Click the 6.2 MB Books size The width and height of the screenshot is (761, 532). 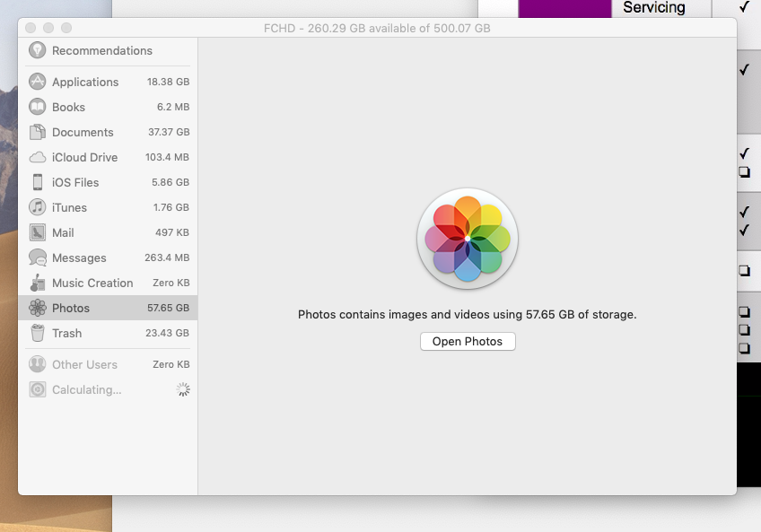point(173,107)
